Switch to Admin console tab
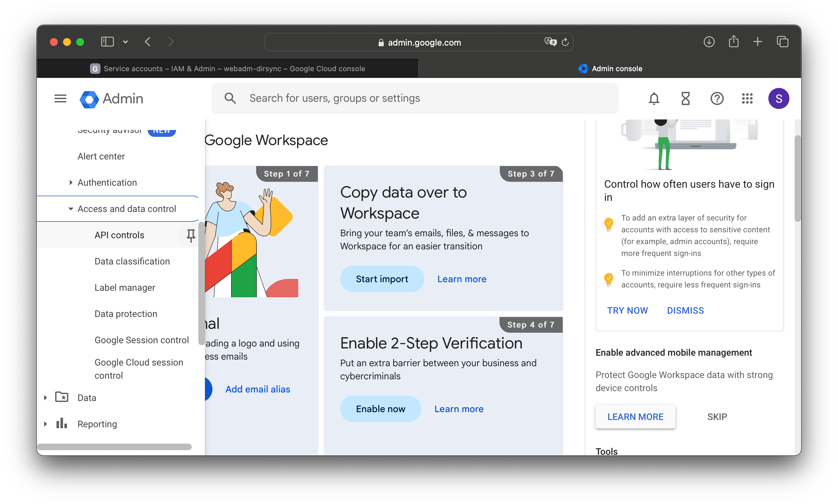 coord(610,69)
